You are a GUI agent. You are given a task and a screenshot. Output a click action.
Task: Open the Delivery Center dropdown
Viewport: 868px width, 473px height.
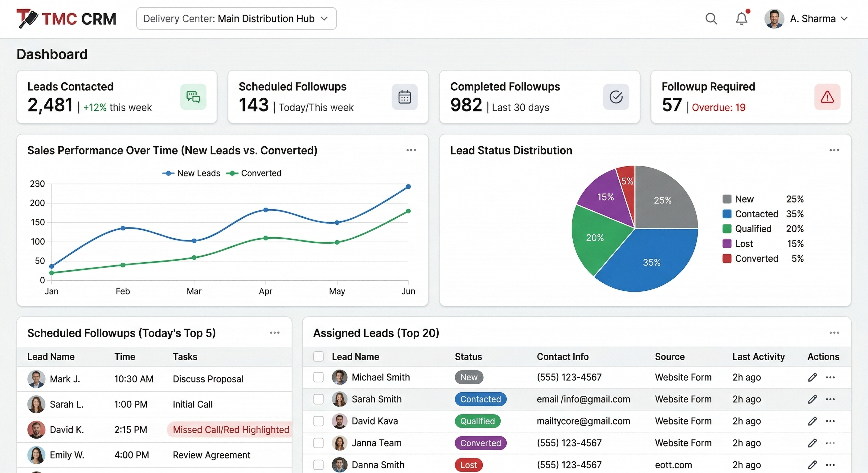(x=236, y=18)
